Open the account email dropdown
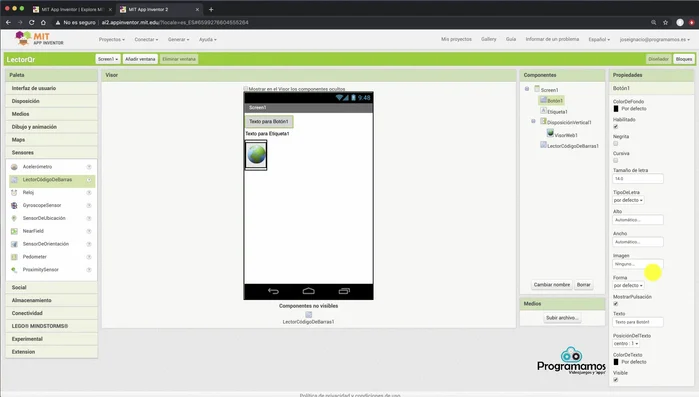The height and width of the screenshot is (397, 699). (654, 39)
